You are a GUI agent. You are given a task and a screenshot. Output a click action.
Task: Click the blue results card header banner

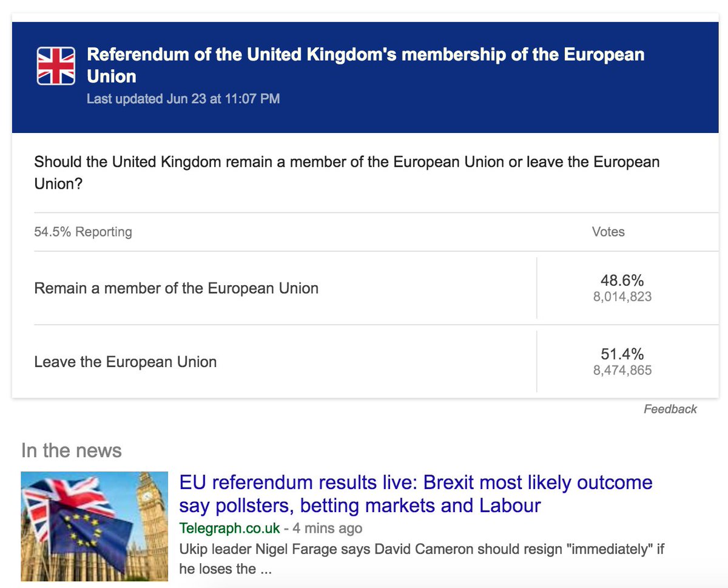tap(365, 78)
